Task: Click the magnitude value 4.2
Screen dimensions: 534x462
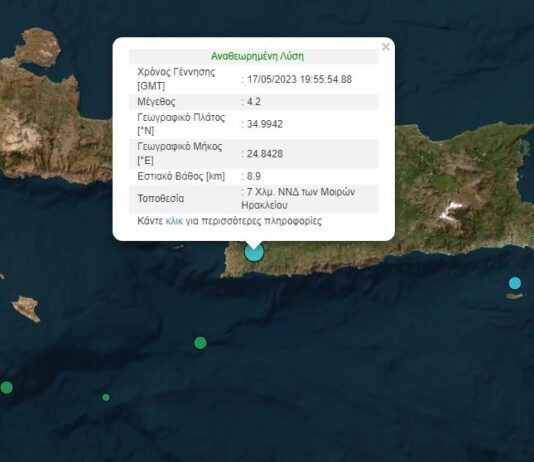Action: coord(254,102)
